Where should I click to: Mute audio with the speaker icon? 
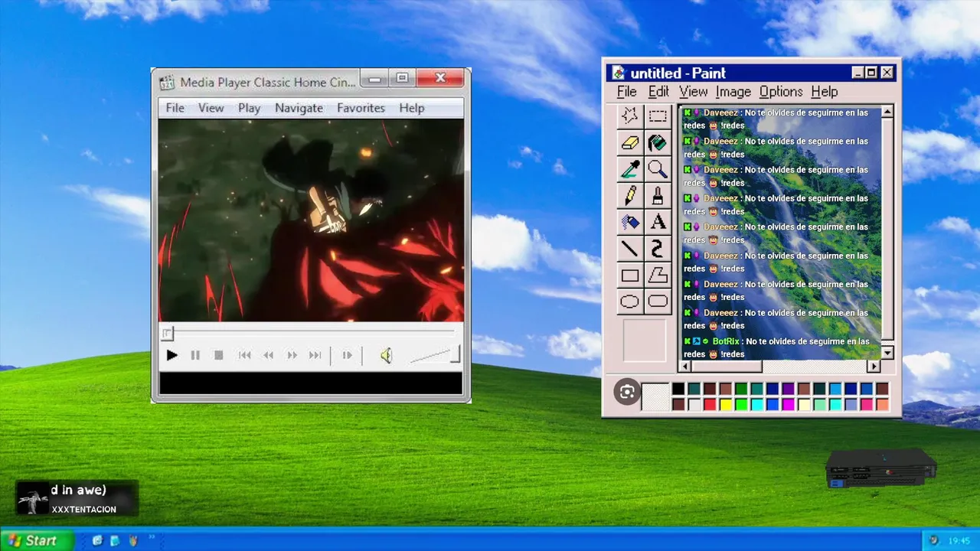[x=386, y=355]
